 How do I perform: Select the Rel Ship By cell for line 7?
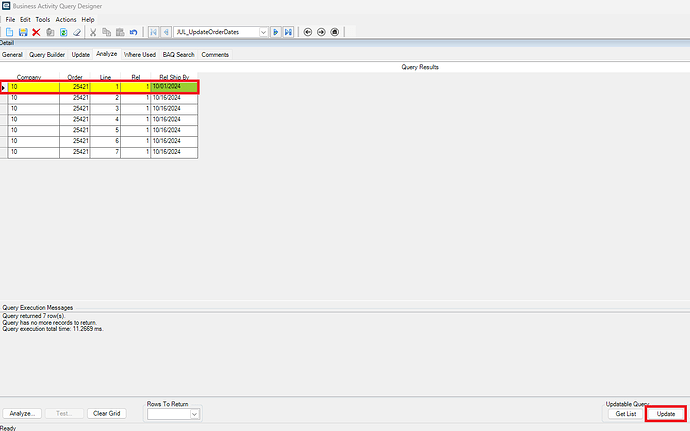[174, 151]
